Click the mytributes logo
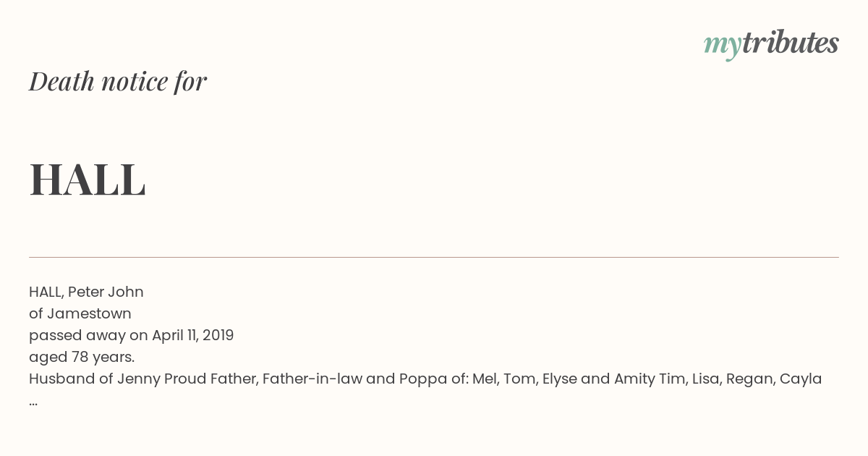 pos(771,44)
